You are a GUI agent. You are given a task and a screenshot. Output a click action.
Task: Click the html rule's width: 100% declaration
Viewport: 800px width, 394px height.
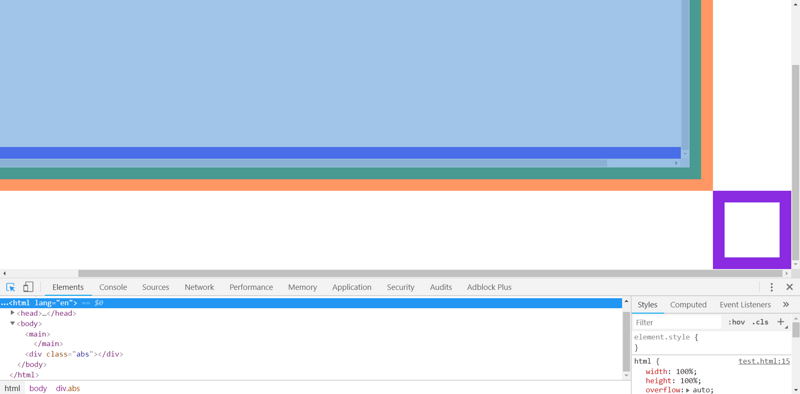click(671, 371)
